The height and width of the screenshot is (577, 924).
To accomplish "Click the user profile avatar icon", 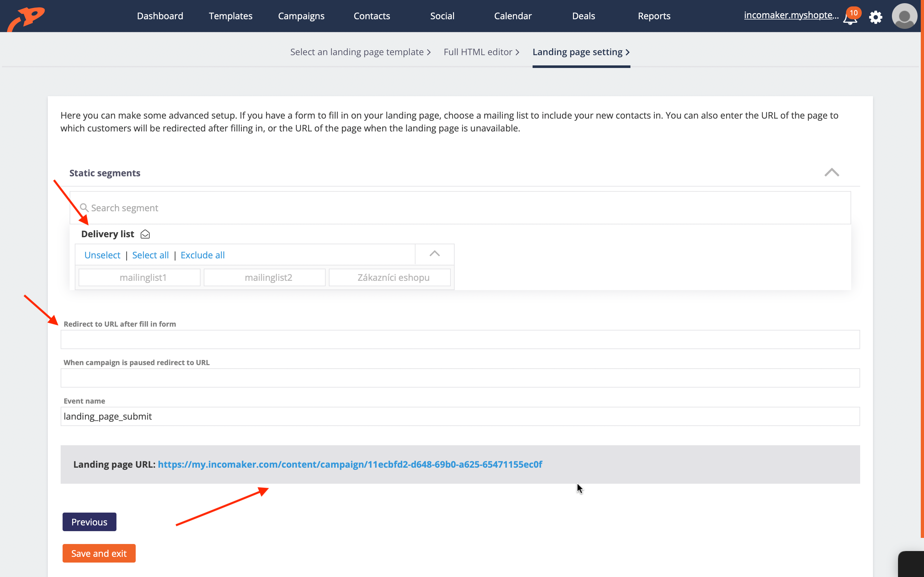I will point(903,16).
